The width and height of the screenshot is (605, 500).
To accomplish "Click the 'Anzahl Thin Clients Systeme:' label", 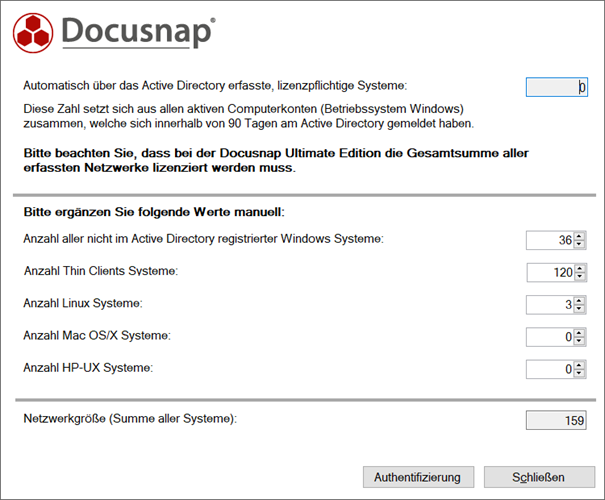I will [x=101, y=271].
